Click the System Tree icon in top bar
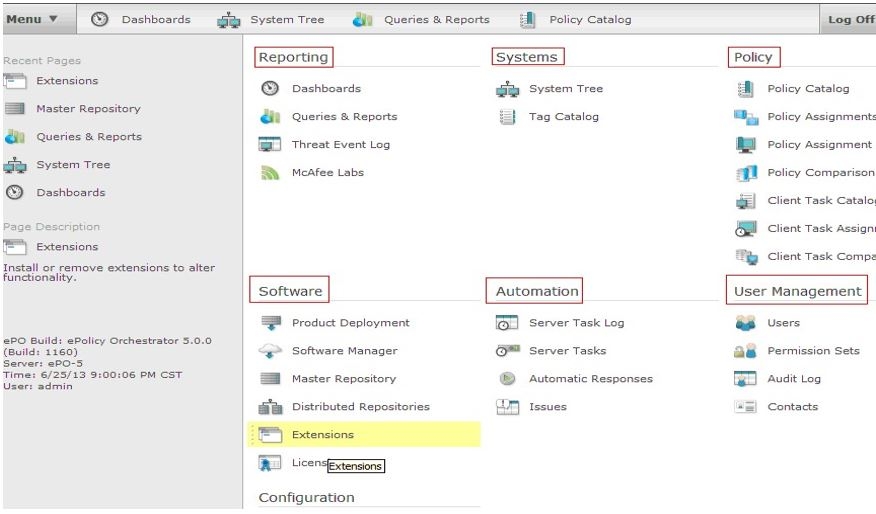 (229, 19)
